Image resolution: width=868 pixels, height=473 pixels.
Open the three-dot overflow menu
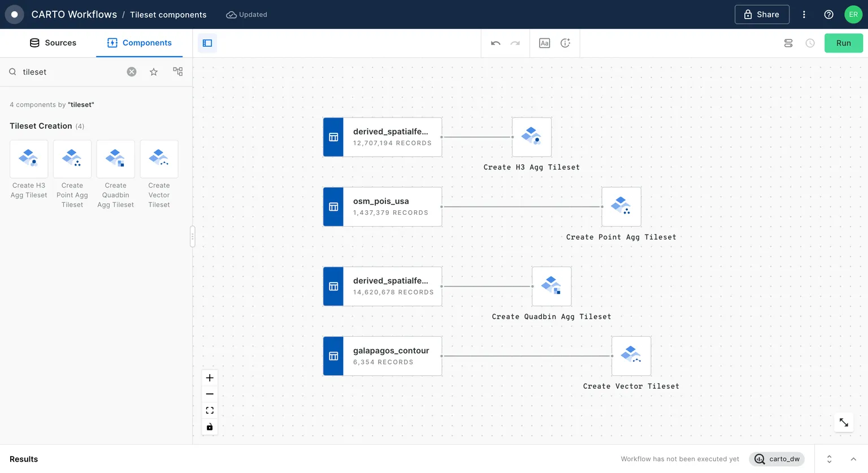click(x=804, y=14)
